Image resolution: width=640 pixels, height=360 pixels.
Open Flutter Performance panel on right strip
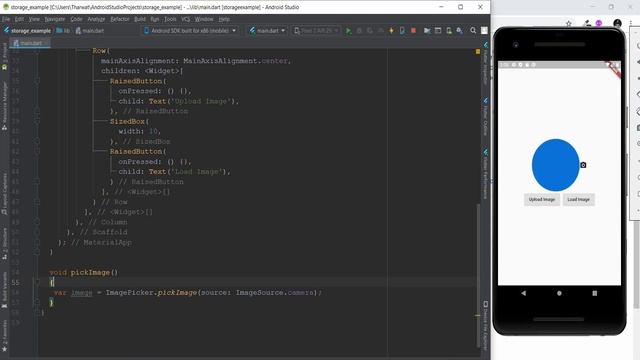[486, 175]
